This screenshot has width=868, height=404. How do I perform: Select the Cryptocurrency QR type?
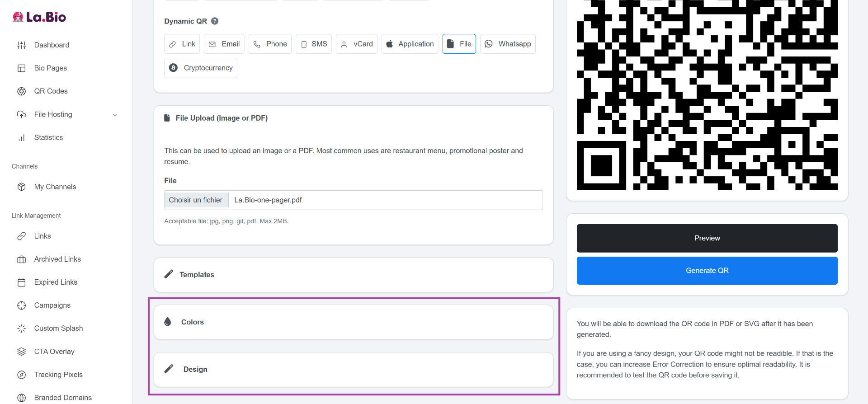pos(201,68)
